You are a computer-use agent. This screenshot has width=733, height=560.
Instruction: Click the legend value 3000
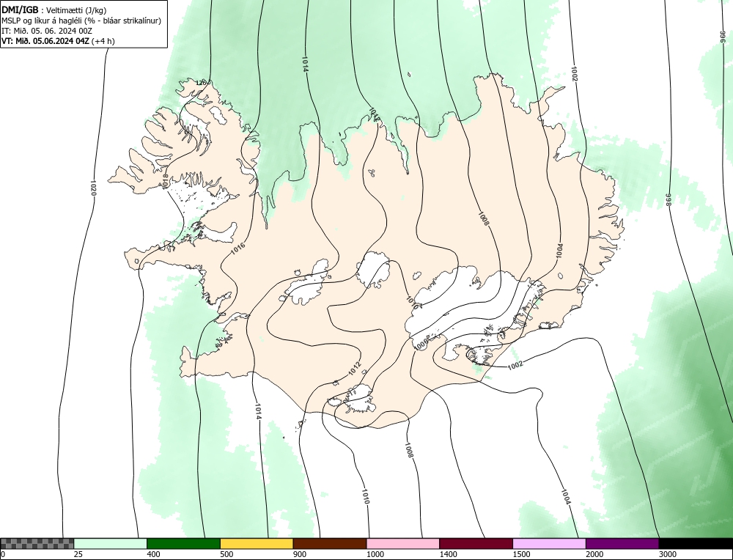pyautogui.click(x=668, y=554)
